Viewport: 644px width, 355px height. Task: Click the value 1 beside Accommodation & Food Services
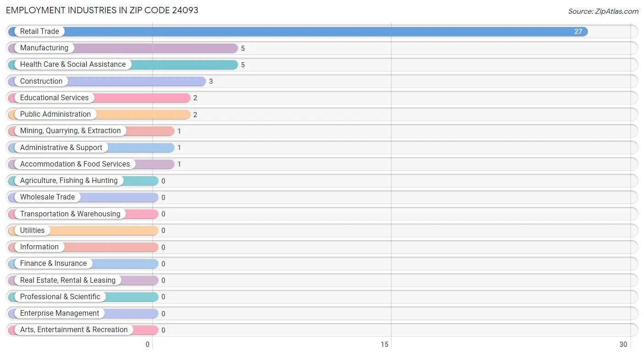[x=180, y=164]
